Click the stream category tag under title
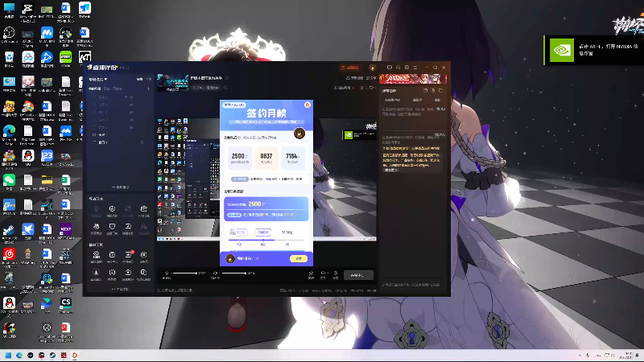 [x=206, y=88]
